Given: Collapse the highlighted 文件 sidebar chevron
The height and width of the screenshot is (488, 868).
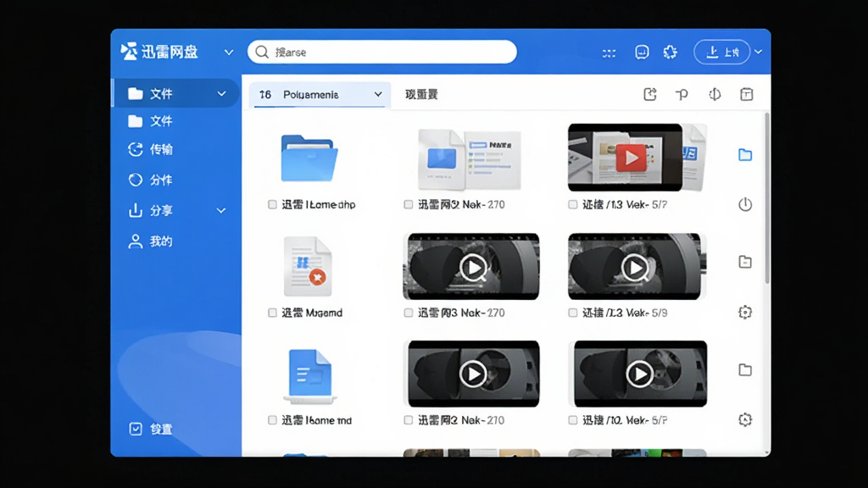Looking at the screenshot, I should pyautogui.click(x=221, y=94).
